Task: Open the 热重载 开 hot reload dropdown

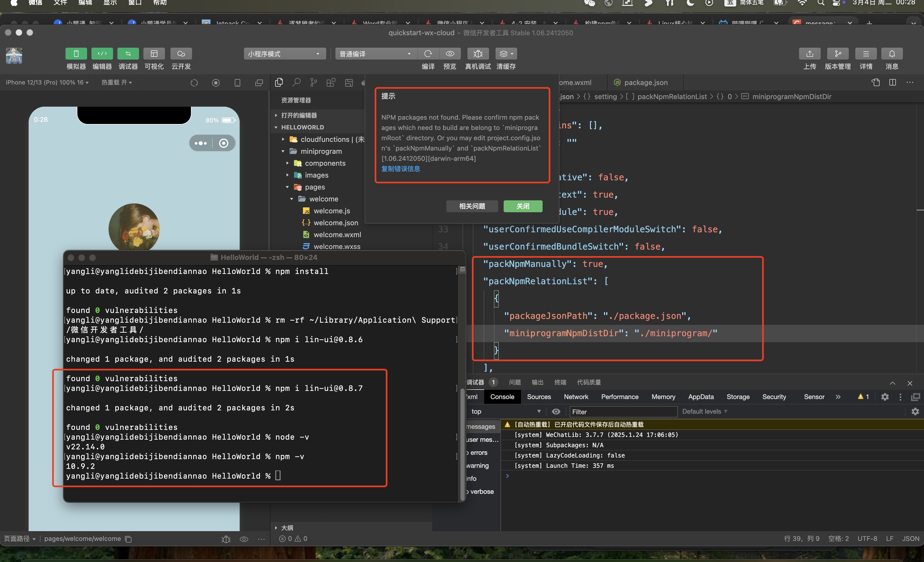Action: click(117, 82)
